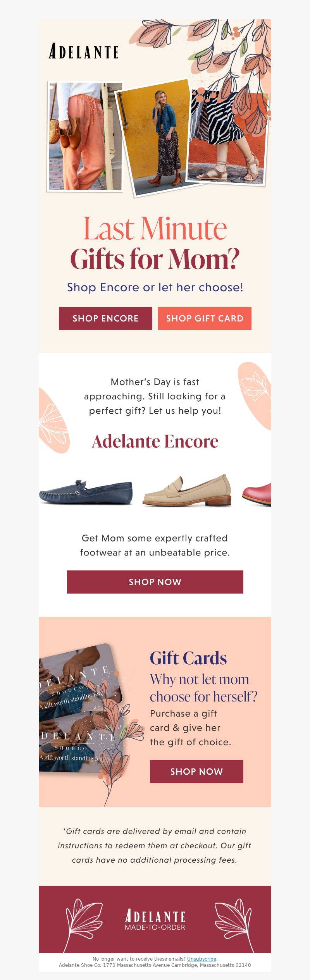The width and height of the screenshot is (310, 980).
Task: Click the Shop Encore button
Action: coord(105,318)
